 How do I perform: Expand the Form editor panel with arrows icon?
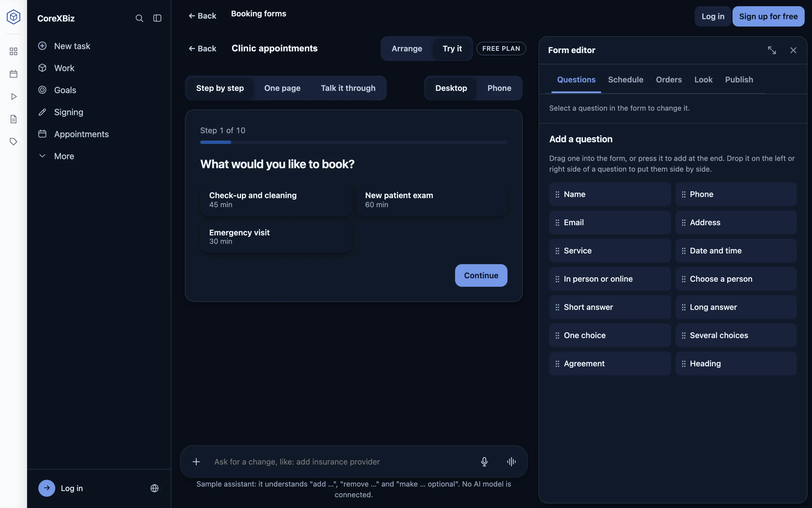point(772,51)
